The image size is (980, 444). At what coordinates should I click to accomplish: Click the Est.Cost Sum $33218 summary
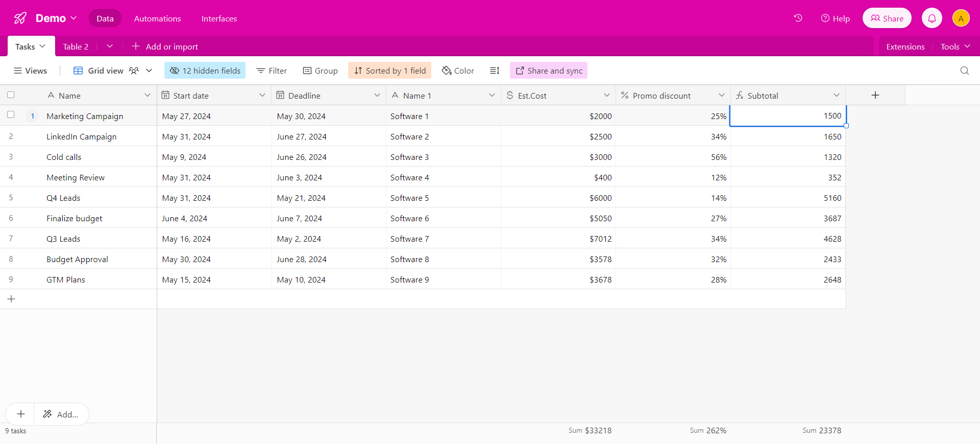point(590,430)
